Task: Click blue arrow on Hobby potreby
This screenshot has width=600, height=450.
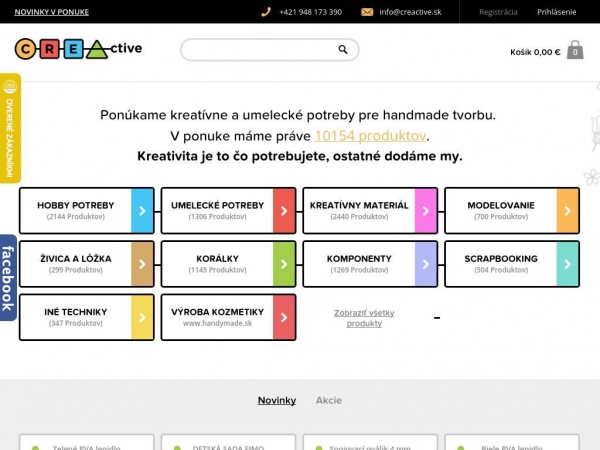Action: tap(142, 210)
